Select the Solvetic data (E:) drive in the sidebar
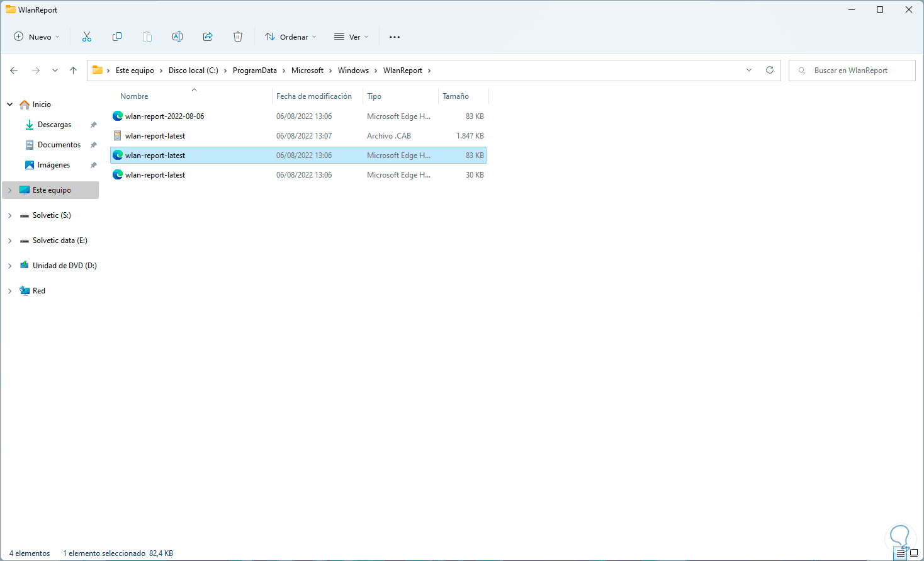 click(60, 241)
